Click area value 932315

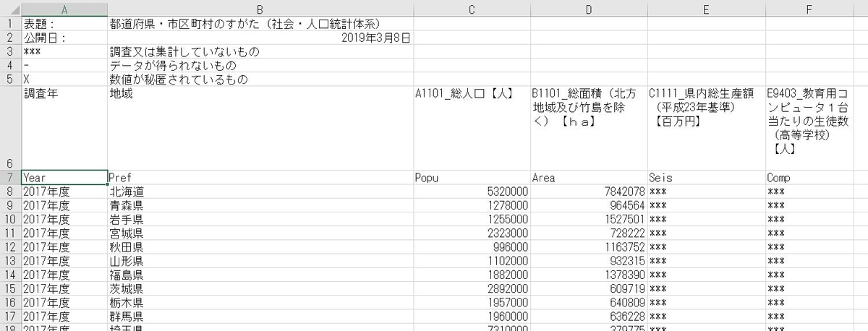click(x=589, y=261)
